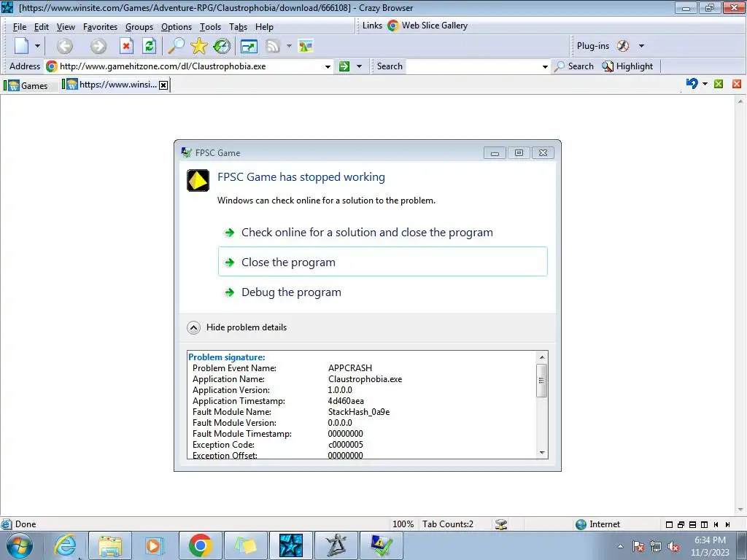Open the Help menu

(264, 27)
